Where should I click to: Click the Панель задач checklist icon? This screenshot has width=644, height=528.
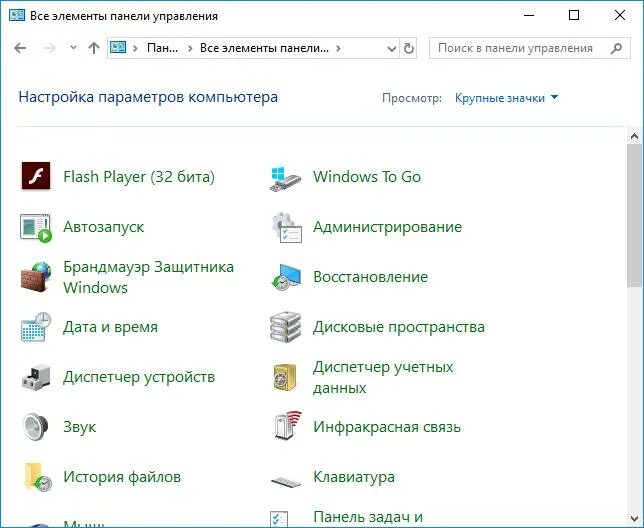[279, 519]
